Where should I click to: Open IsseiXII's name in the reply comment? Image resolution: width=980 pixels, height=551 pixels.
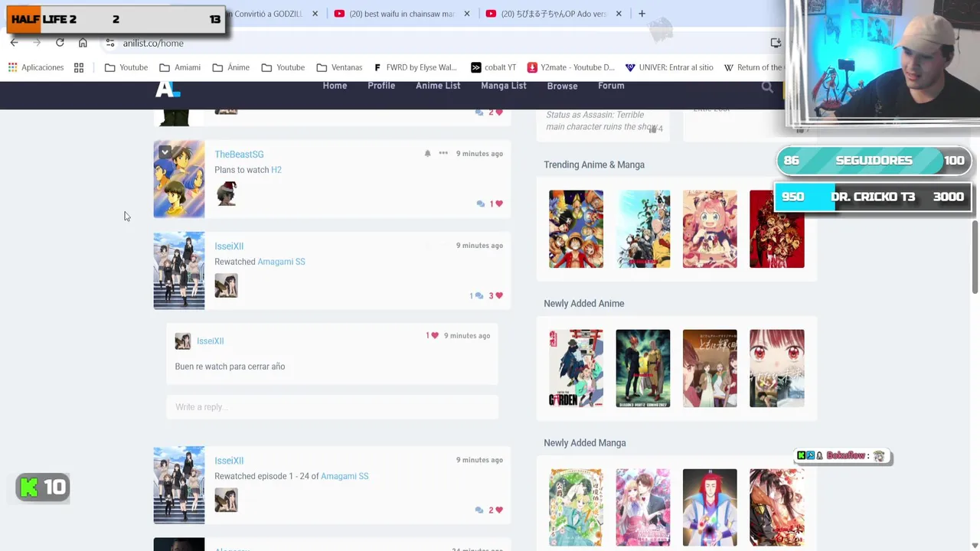(210, 341)
